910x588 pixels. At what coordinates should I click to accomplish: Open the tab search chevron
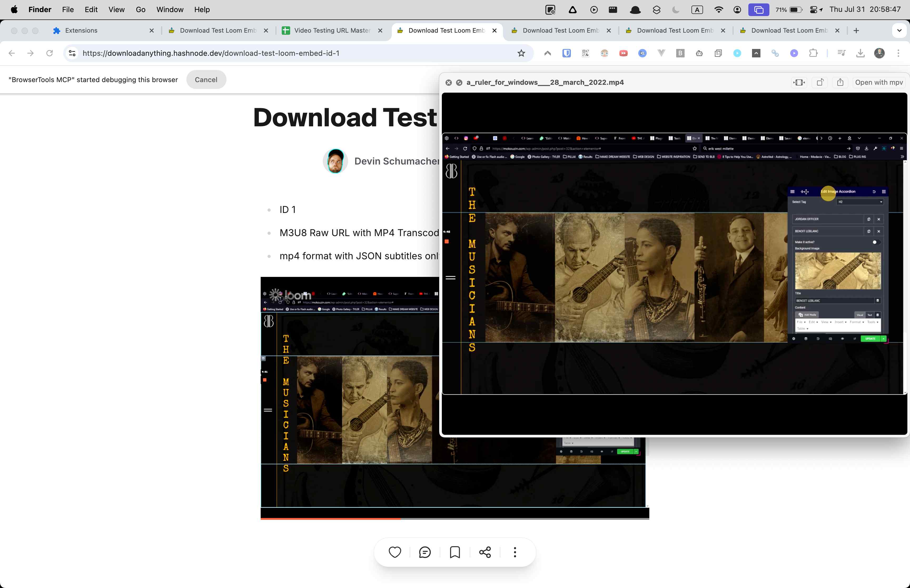tap(900, 31)
